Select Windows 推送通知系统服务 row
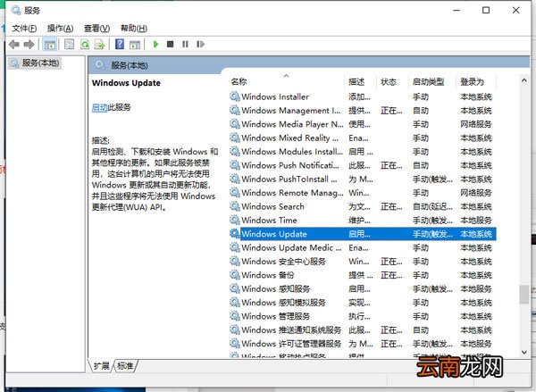536x392 pixels. [x=363, y=330]
